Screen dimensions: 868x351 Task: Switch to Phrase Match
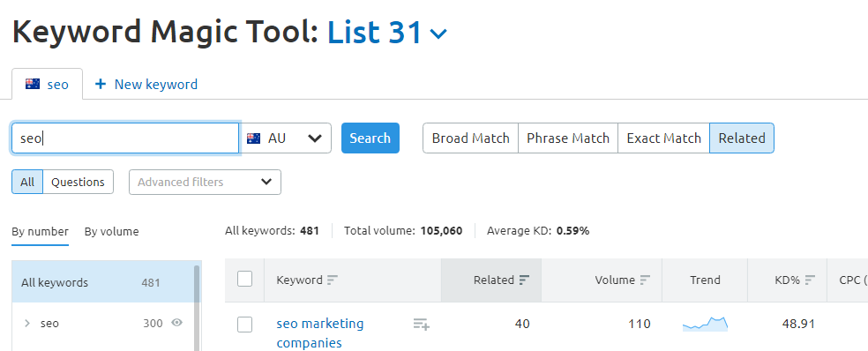point(568,138)
